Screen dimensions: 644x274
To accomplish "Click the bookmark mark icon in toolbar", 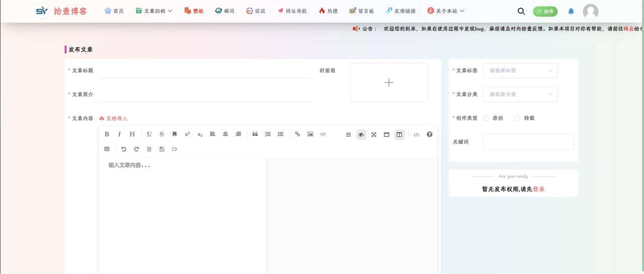I will (175, 134).
